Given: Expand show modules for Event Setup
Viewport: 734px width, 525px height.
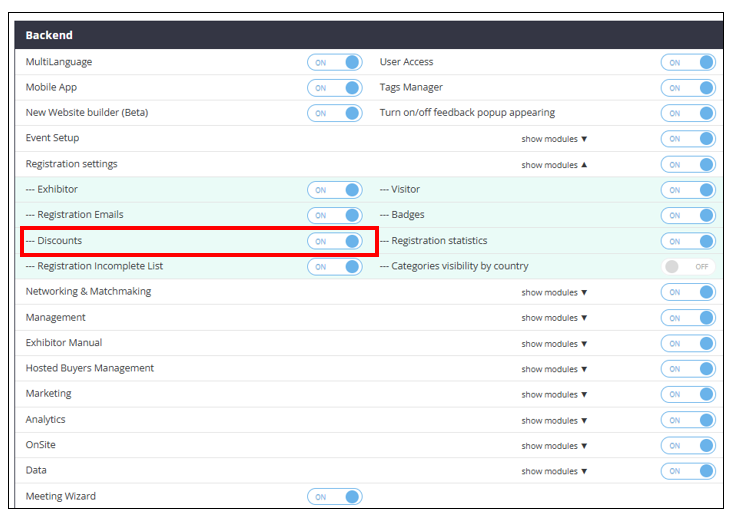Looking at the screenshot, I should pos(554,139).
